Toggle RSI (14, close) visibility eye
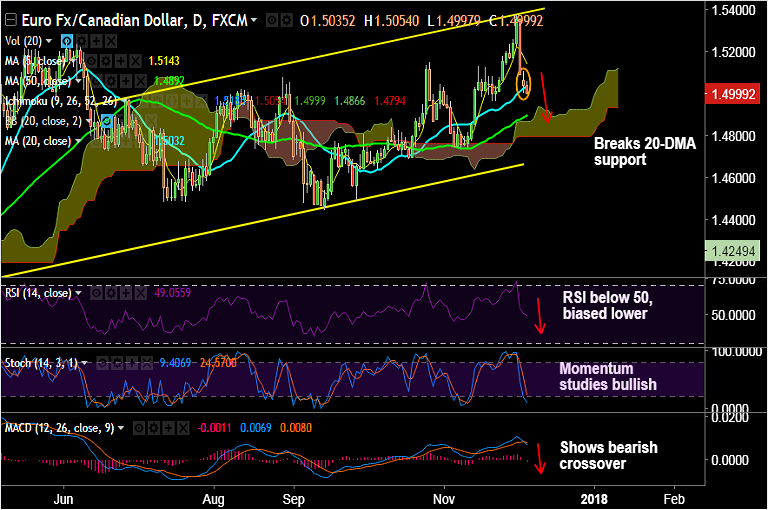The image size is (768, 510). point(96,293)
